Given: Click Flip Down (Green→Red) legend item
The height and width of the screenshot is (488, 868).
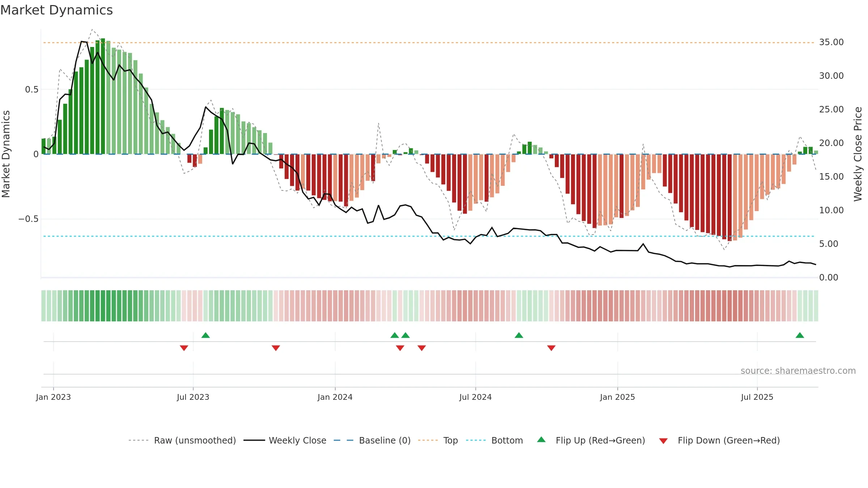Looking at the screenshot, I should coord(719,440).
